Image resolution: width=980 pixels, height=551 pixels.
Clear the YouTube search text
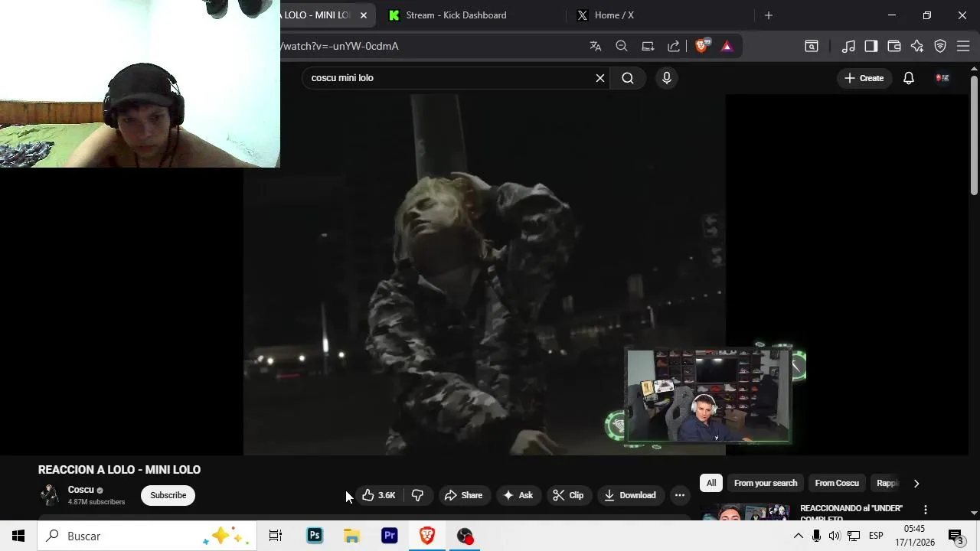600,78
